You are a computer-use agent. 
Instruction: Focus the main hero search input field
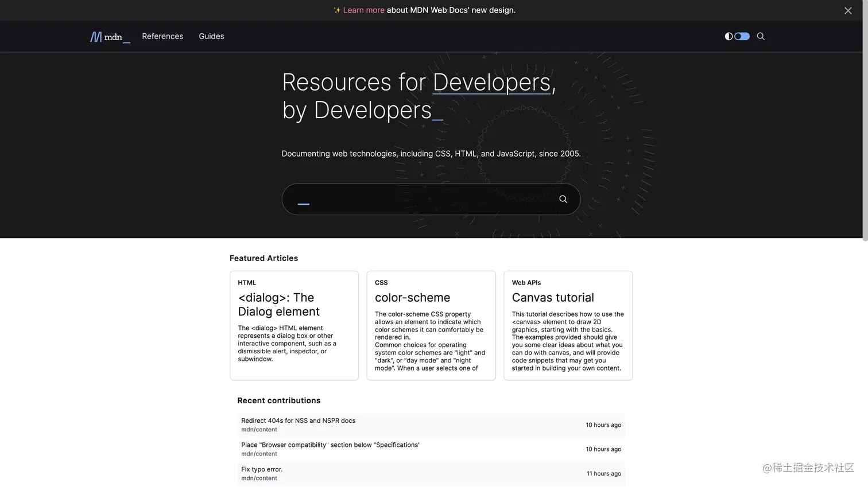point(431,199)
